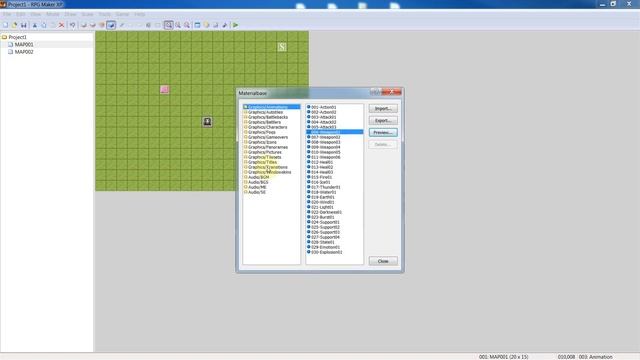Select the Pencil drawing tool

click(x=122, y=25)
